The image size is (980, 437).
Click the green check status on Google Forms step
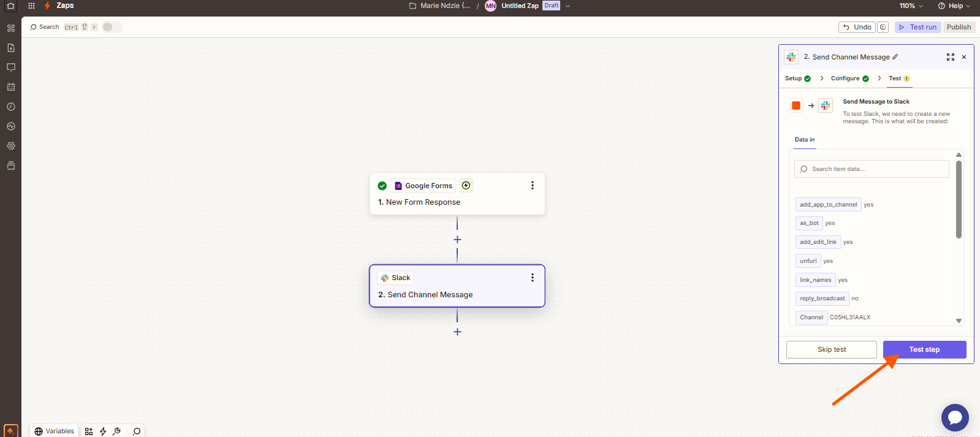point(382,186)
